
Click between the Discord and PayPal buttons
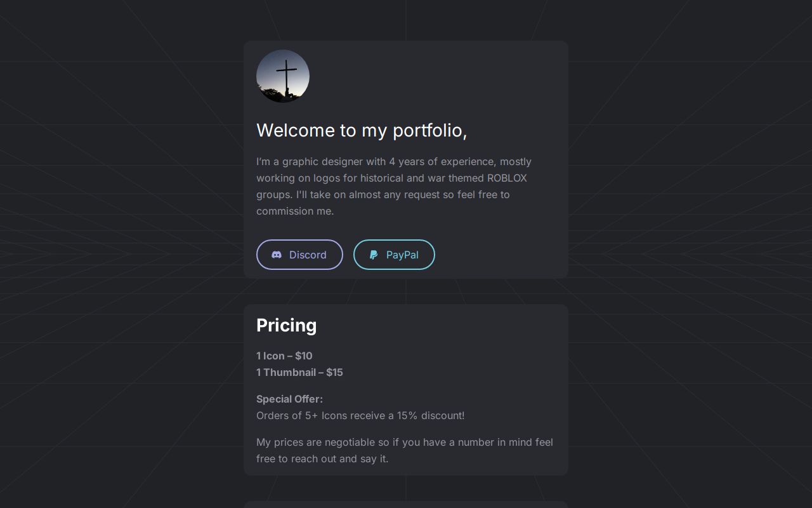348,255
